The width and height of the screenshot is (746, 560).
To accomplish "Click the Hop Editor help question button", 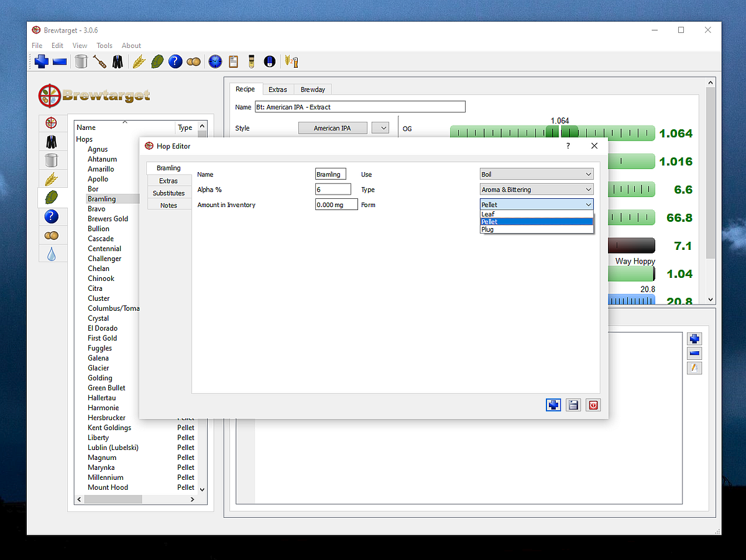I will pyautogui.click(x=568, y=145).
